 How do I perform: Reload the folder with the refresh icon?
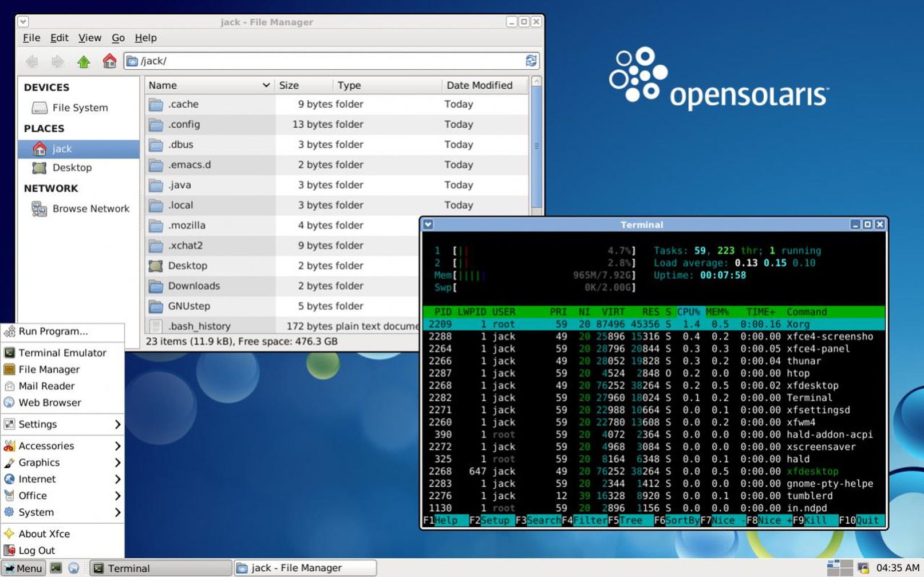[531, 61]
